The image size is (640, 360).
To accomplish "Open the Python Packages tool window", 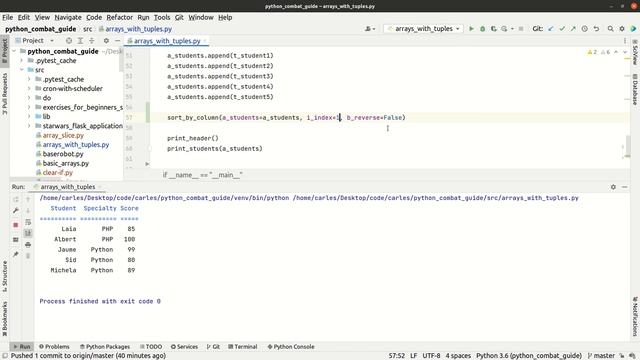I will 105,347.
